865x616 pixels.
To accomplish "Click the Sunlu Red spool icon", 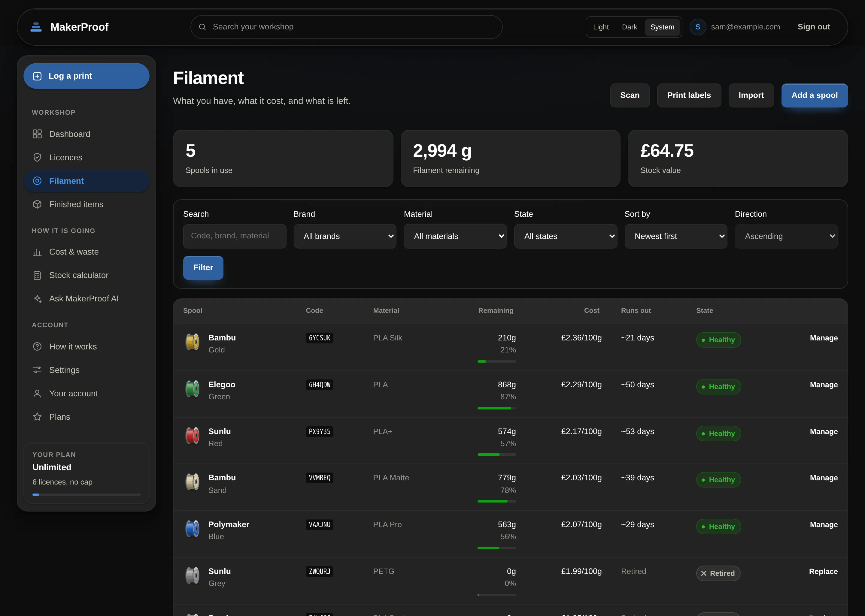I will [192, 436].
